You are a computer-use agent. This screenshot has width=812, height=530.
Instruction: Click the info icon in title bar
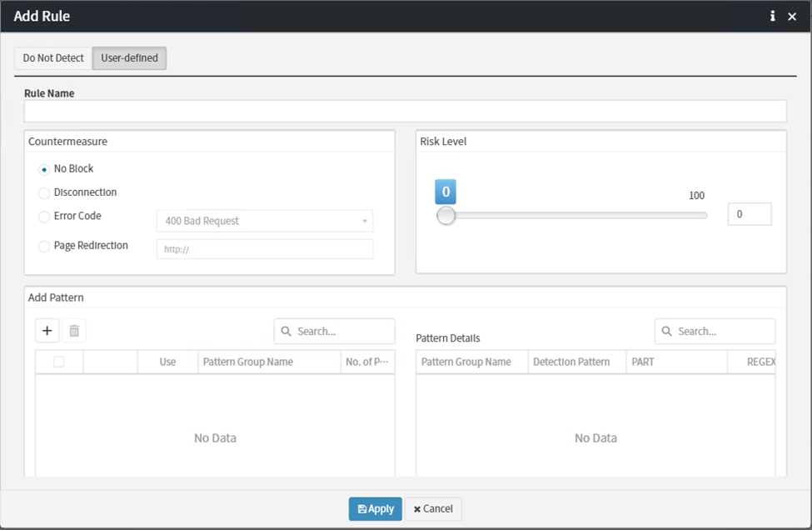[x=772, y=16]
